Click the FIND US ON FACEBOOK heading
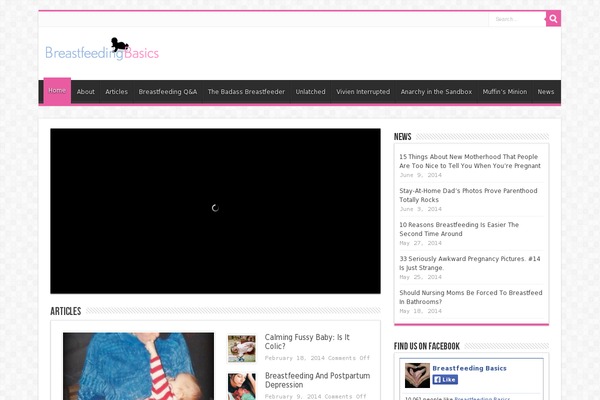 [x=427, y=346]
